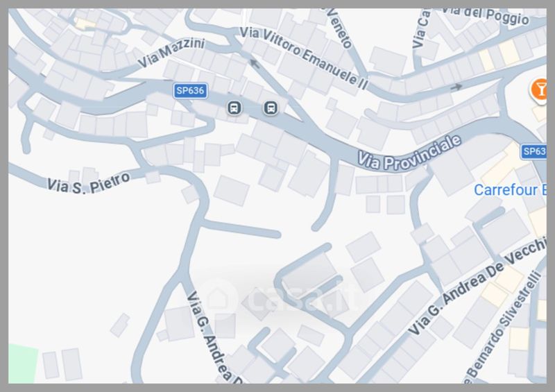Click the partial SP63 shield at right edge
Screen dimensions: 555x392
pyautogui.click(x=533, y=151)
